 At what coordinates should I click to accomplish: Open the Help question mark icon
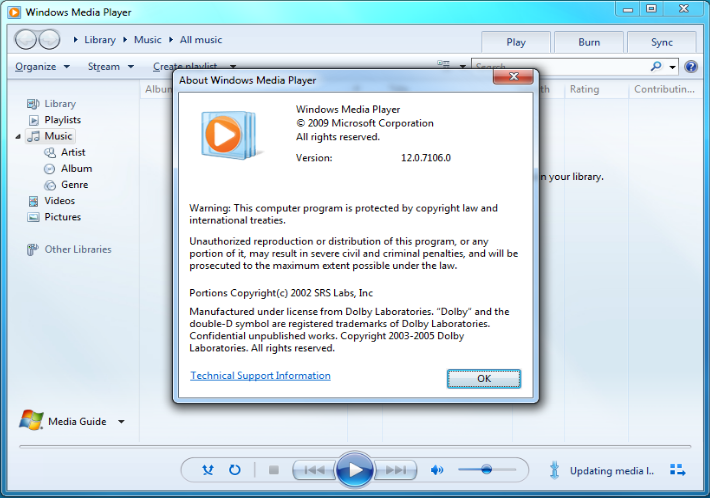[691, 67]
